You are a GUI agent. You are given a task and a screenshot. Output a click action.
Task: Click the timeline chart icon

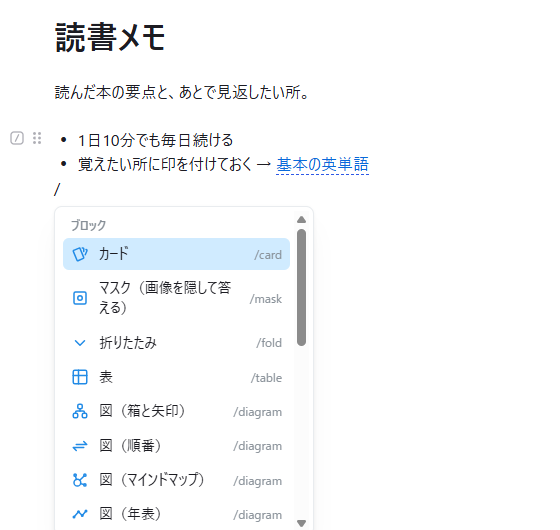(80, 514)
